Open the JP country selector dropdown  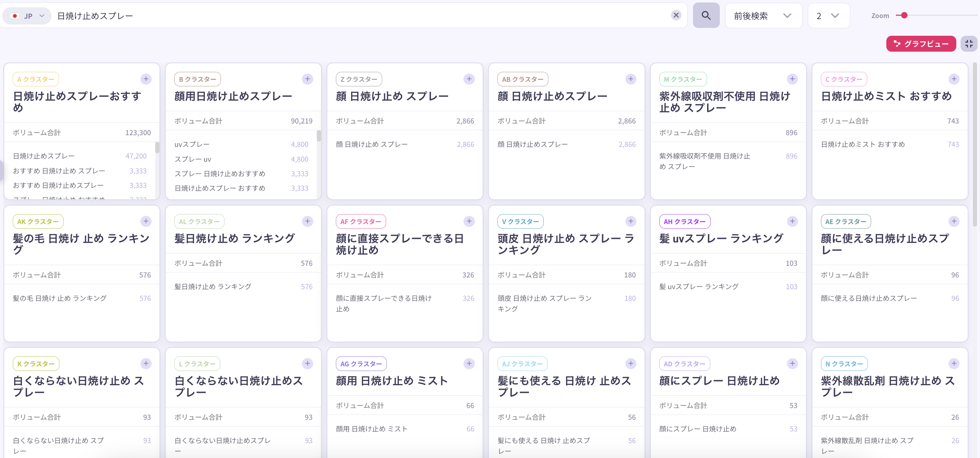click(27, 16)
